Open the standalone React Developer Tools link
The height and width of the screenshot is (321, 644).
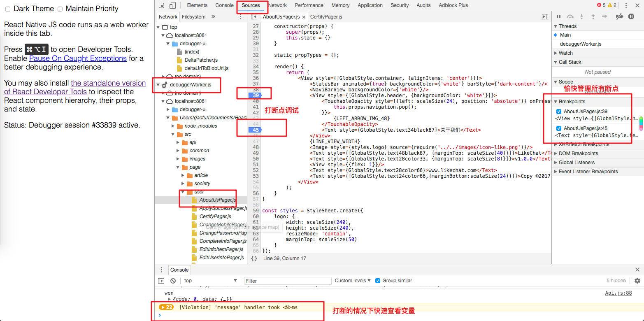[75, 87]
